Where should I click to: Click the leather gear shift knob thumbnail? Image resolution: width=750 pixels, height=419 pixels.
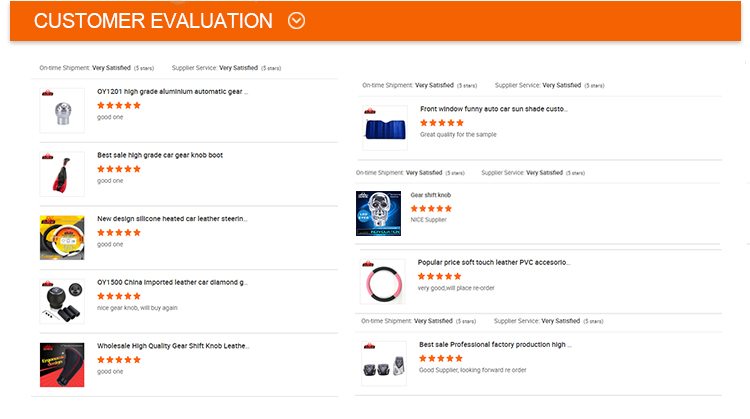point(61,364)
